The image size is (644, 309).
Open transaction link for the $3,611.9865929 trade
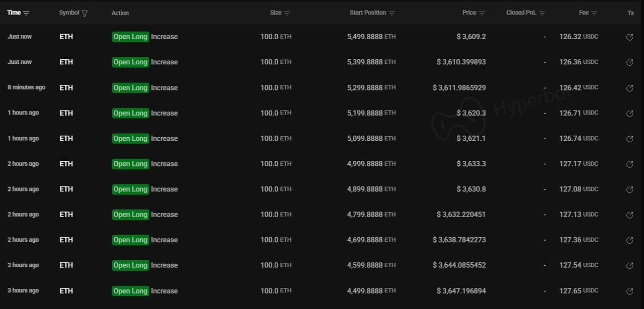click(x=629, y=88)
